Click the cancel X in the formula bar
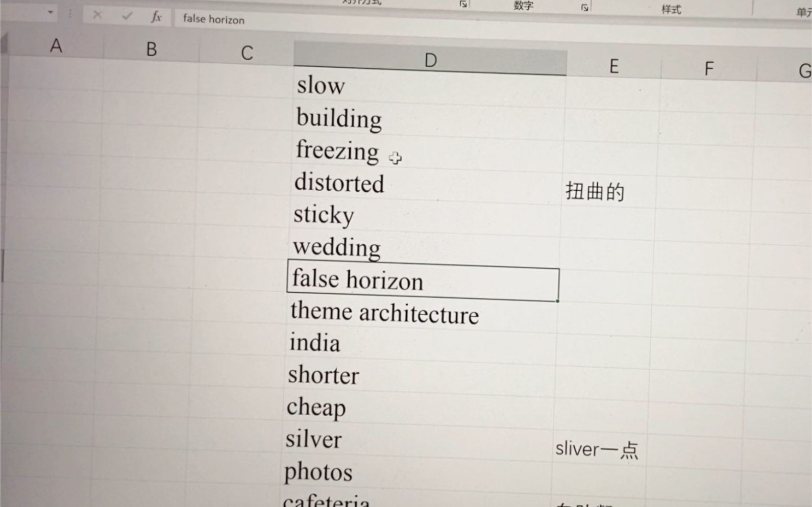The width and height of the screenshot is (812, 507). coord(97,15)
